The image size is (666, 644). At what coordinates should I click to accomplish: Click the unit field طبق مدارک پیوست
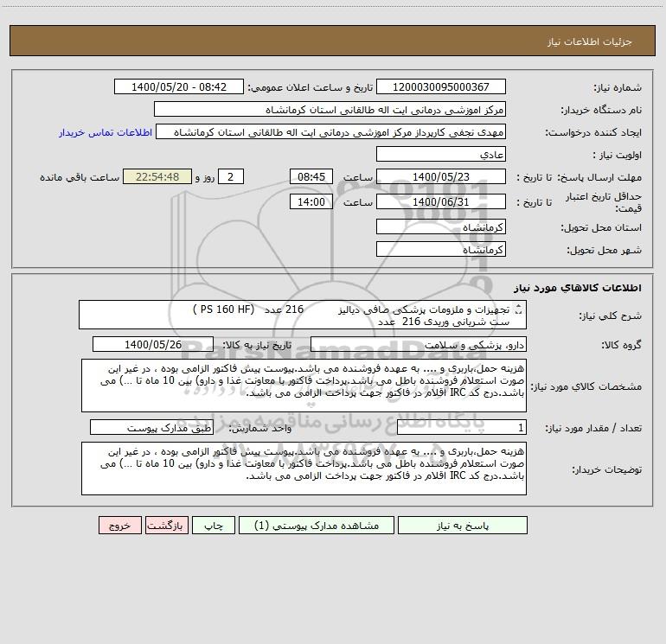[x=151, y=428]
